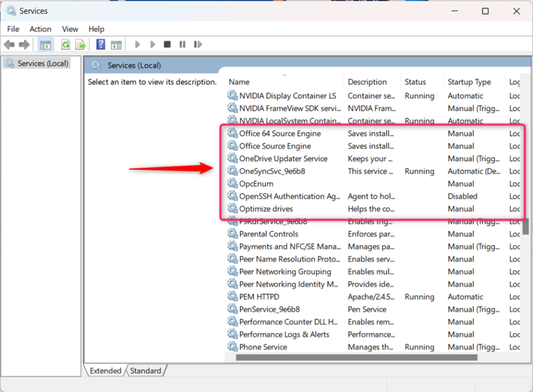Click the horizontal scrollbar thumb
533x392 pixels.
(x=356, y=357)
